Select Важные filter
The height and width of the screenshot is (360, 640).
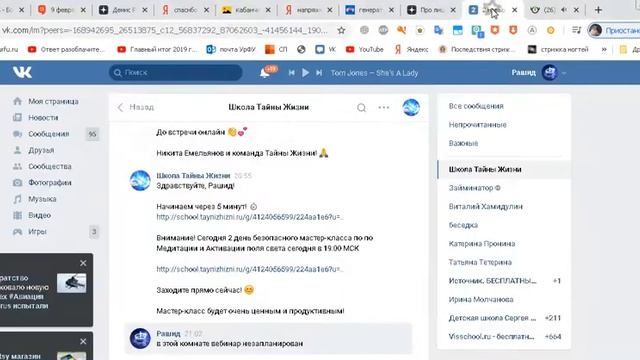coord(463,144)
